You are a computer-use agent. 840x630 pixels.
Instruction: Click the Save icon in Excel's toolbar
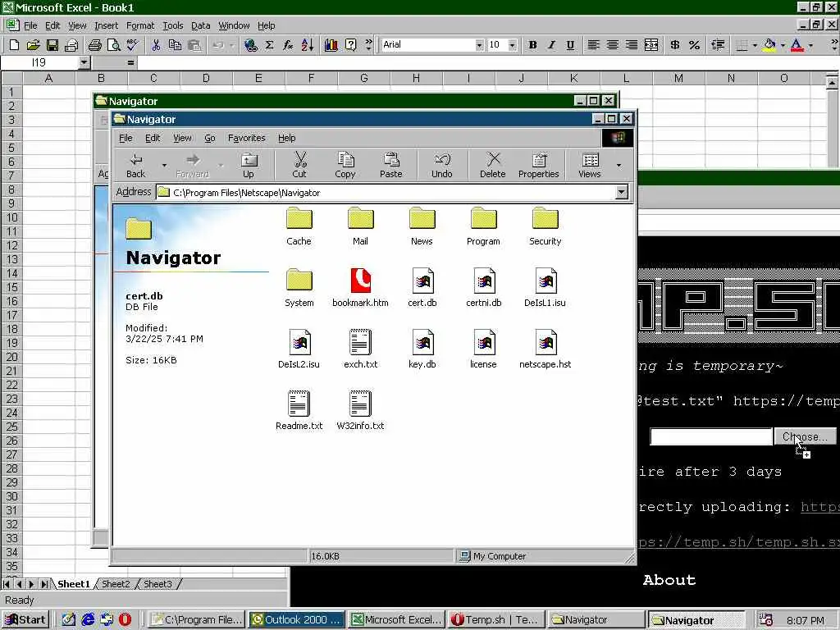pyautogui.click(x=52, y=46)
